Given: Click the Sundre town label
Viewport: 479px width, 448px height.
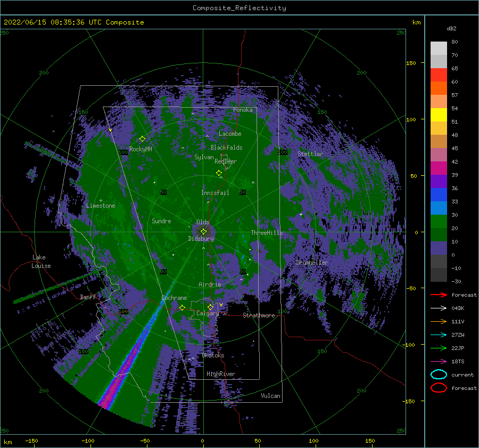Looking at the screenshot, I should 161,221.
